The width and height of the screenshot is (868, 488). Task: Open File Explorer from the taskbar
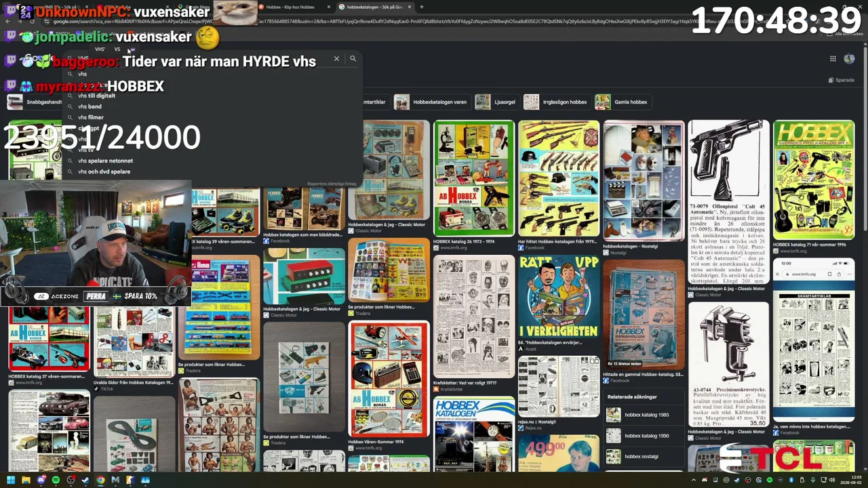26,481
